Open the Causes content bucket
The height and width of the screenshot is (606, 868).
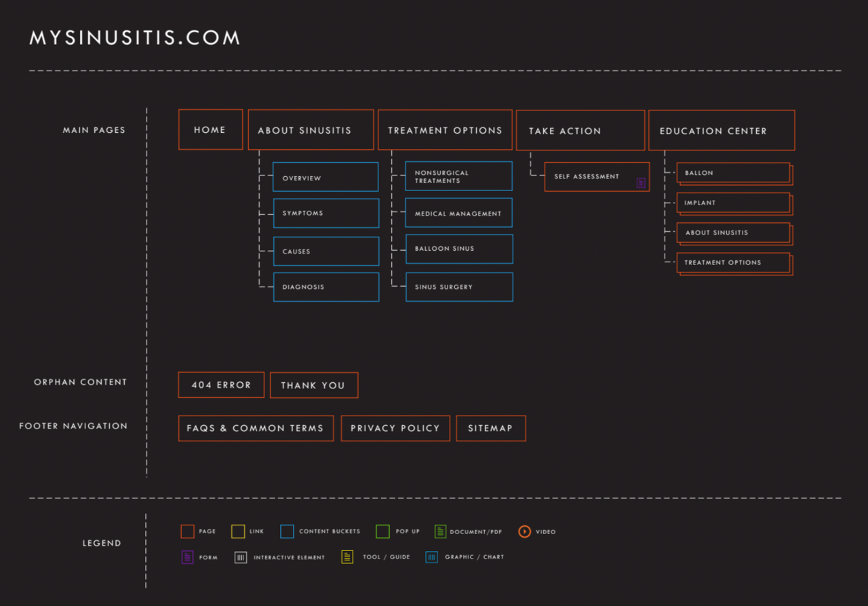click(325, 251)
